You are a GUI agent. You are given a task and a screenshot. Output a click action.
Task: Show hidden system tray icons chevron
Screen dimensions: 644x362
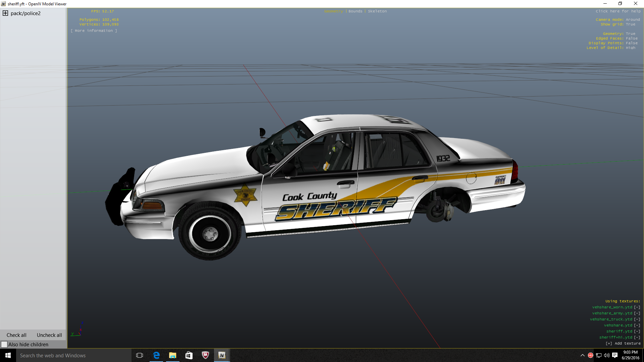[582, 355]
